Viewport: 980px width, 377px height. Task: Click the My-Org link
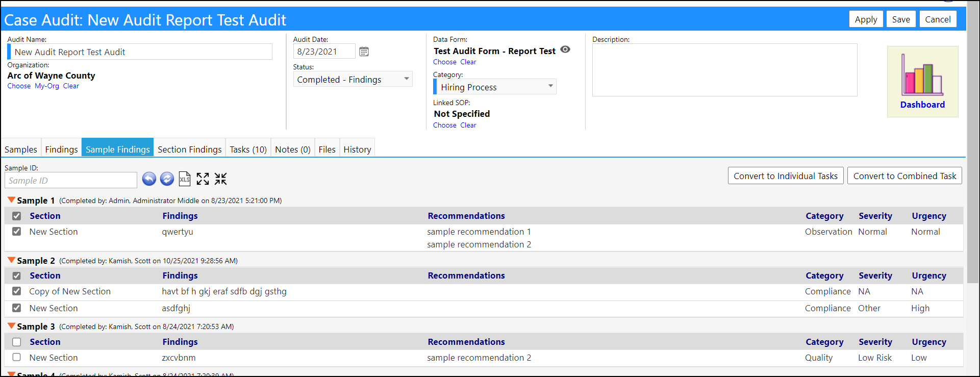click(x=47, y=86)
